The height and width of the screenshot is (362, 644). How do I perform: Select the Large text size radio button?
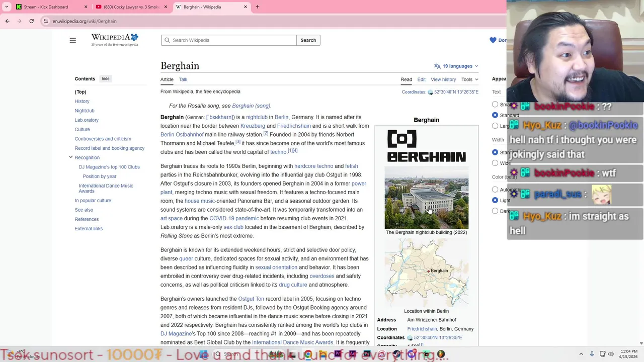click(x=495, y=126)
